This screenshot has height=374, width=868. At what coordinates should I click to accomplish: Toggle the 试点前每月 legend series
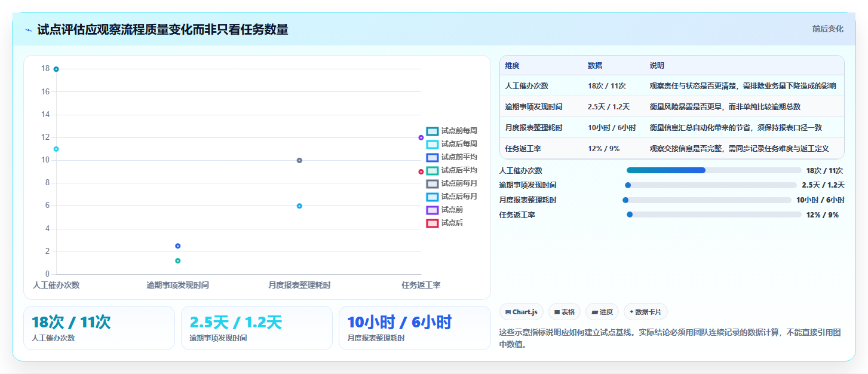pyautogui.click(x=452, y=183)
